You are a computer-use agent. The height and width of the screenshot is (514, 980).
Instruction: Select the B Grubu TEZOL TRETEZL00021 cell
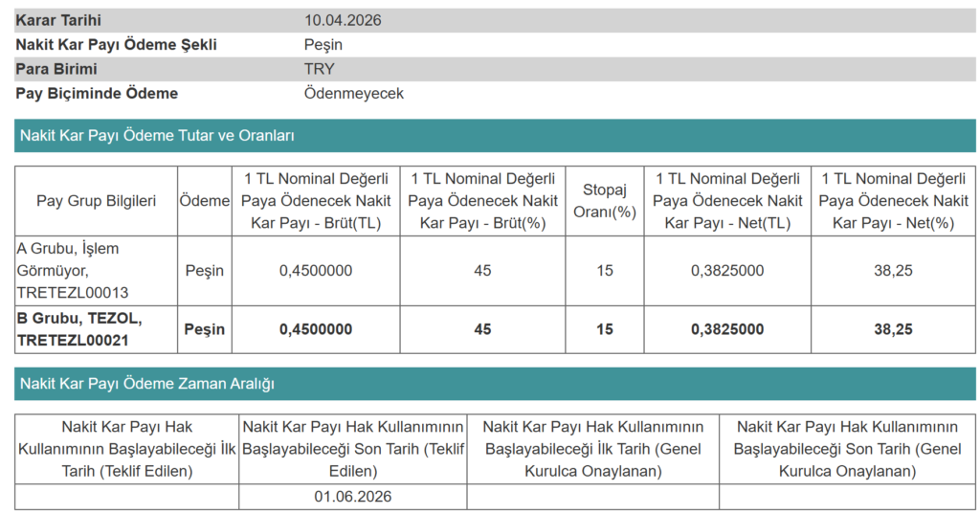[x=96, y=329]
